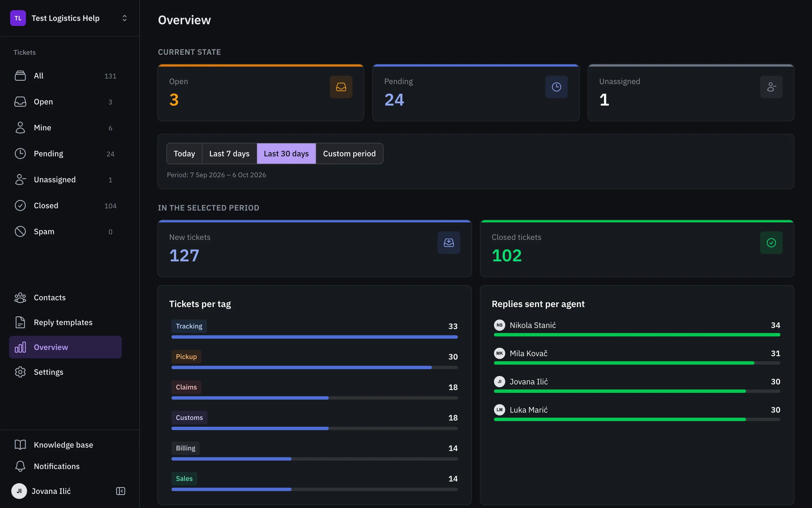Click the Billing tag chip
Image resolution: width=812 pixels, height=508 pixels.
click(185, 448)
